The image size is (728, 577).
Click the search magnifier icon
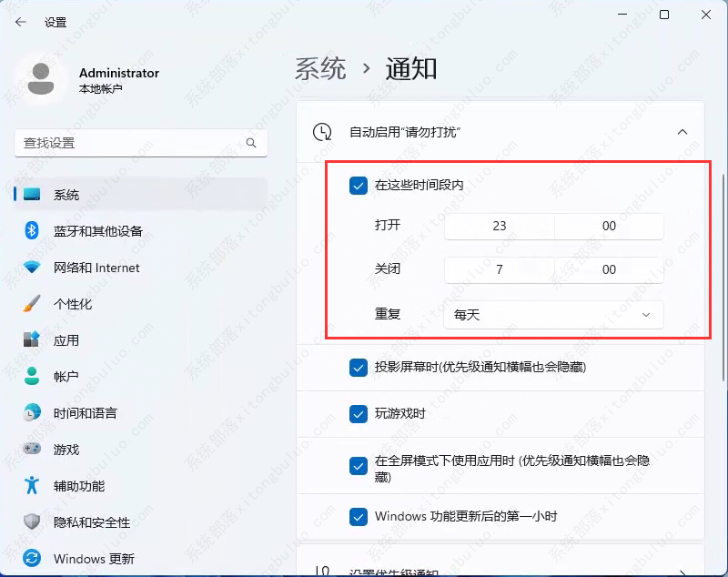pos(251,143)
